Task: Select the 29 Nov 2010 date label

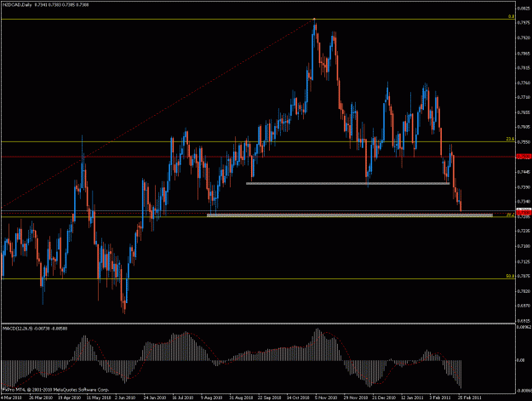Action: 356,398
